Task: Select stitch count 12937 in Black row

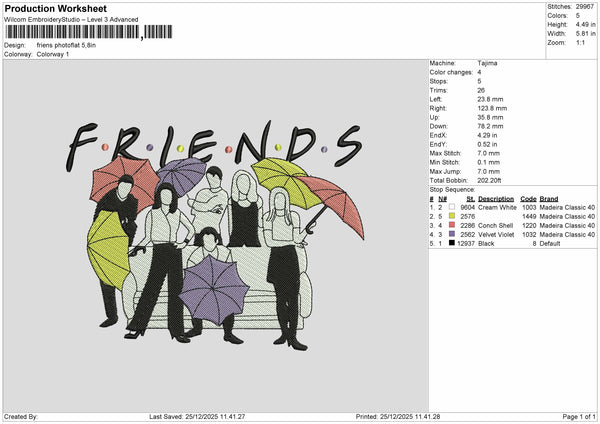Action: pos(466,243)
